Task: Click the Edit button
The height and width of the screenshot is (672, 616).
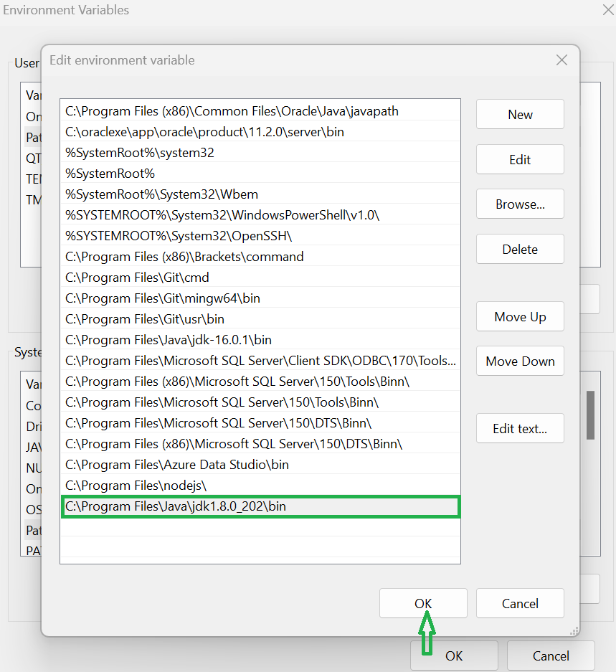Action: click(520, 159)
